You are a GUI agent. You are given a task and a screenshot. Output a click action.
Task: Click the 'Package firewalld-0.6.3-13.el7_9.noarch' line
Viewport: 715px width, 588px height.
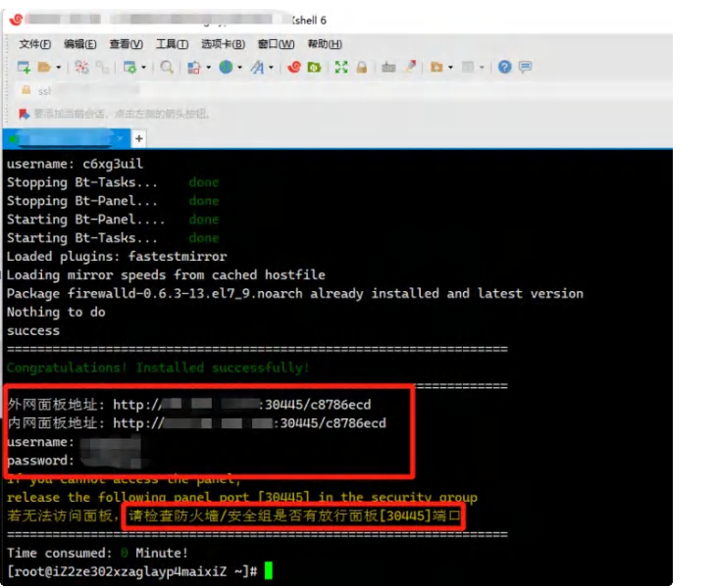point(295,294)
